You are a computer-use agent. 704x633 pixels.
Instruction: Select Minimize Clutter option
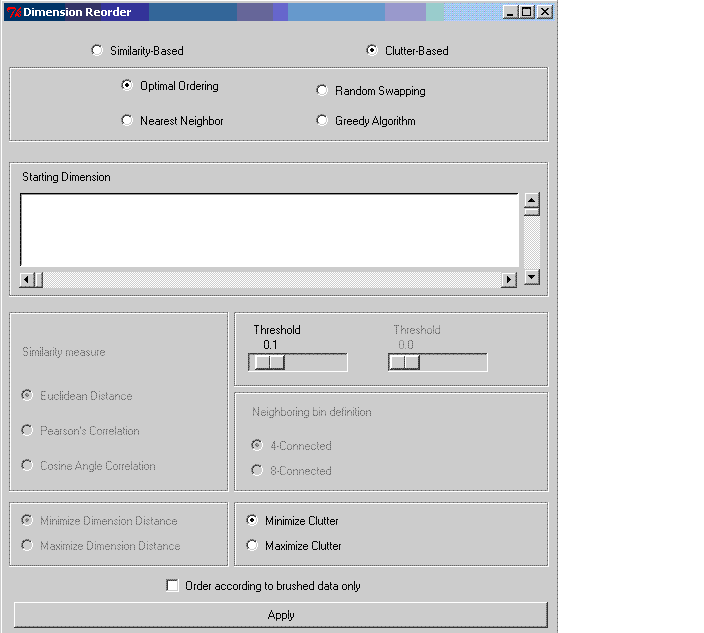[252, 521]
